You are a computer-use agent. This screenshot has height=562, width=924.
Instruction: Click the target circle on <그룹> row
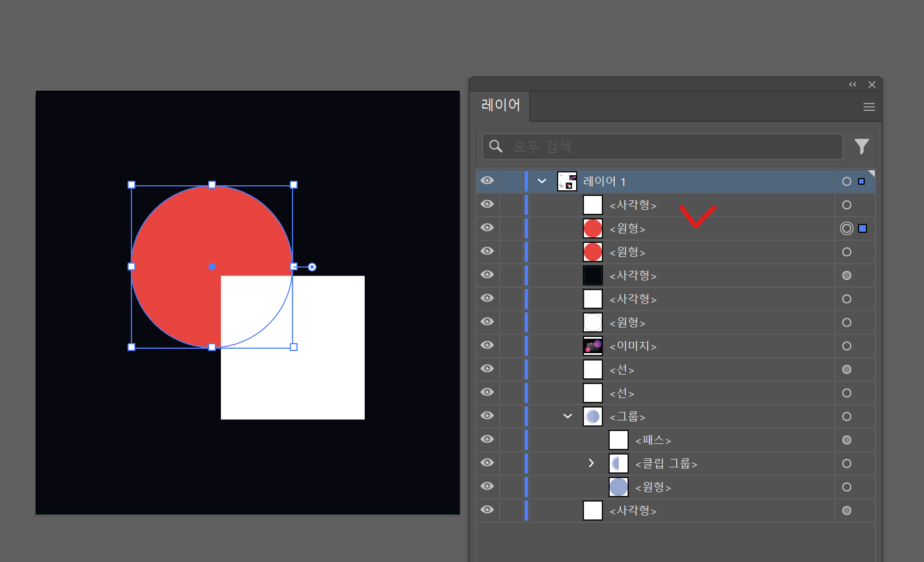847,416
